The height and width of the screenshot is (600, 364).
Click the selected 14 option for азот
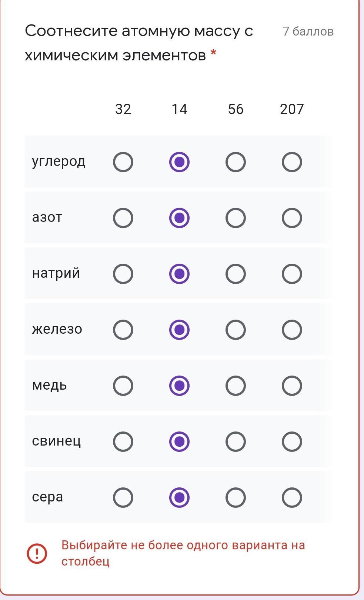[x=179, y=218]
